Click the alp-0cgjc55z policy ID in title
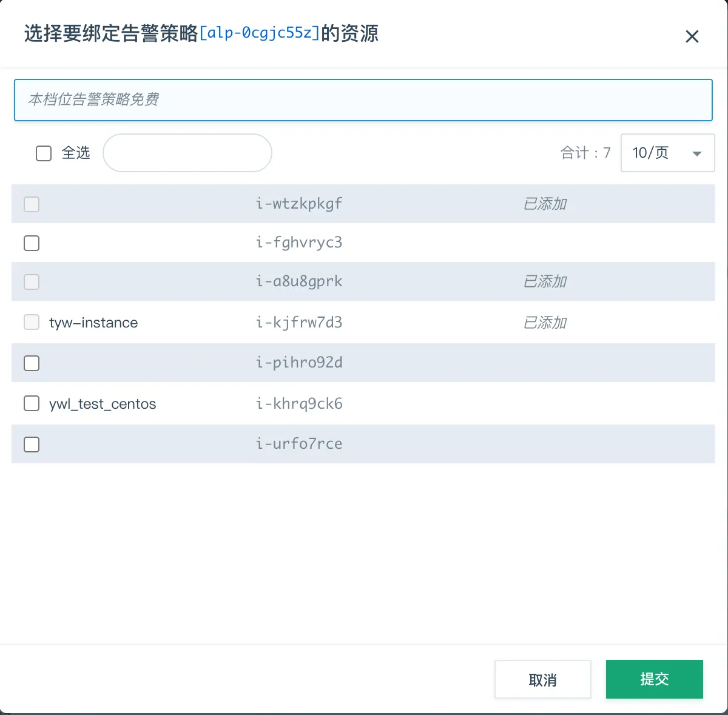728x715 pixels. tap(259, 33)
